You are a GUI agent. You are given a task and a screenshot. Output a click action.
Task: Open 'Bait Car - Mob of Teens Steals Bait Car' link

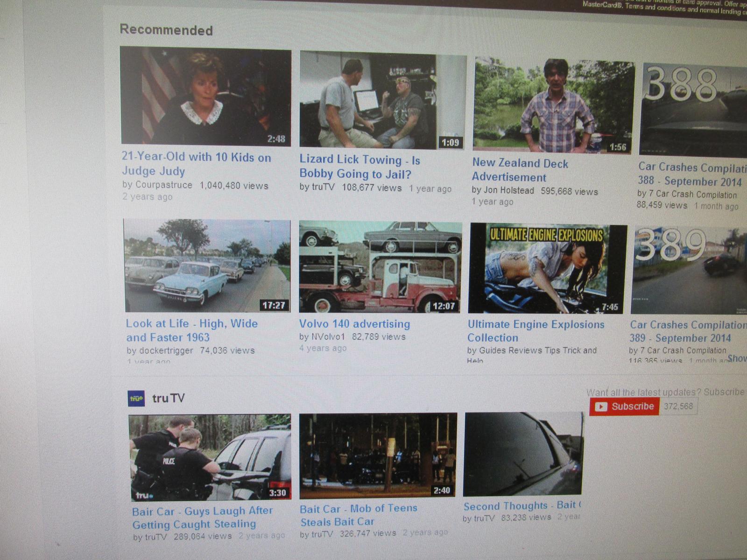pyautogui.click(x=359, y=515)
